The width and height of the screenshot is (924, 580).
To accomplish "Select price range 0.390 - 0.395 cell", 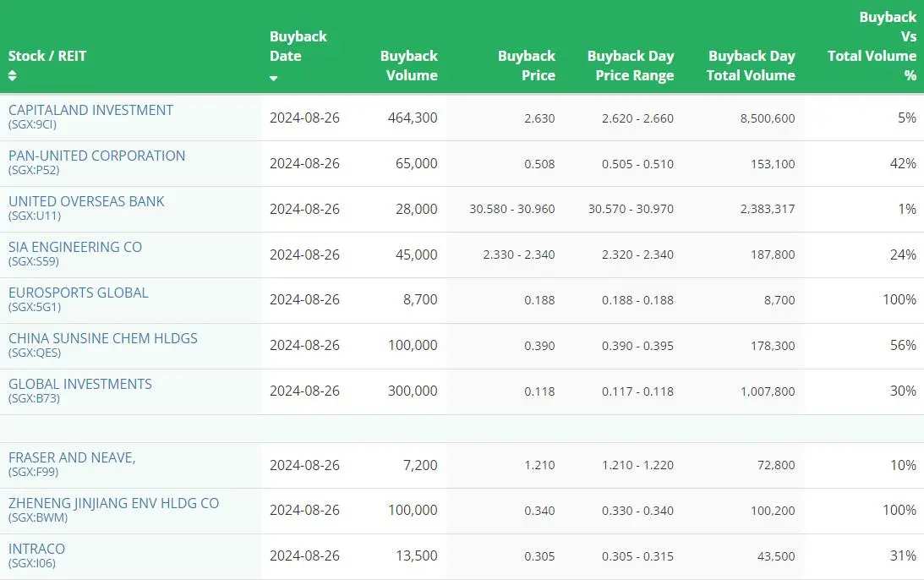I will (637, 346).
